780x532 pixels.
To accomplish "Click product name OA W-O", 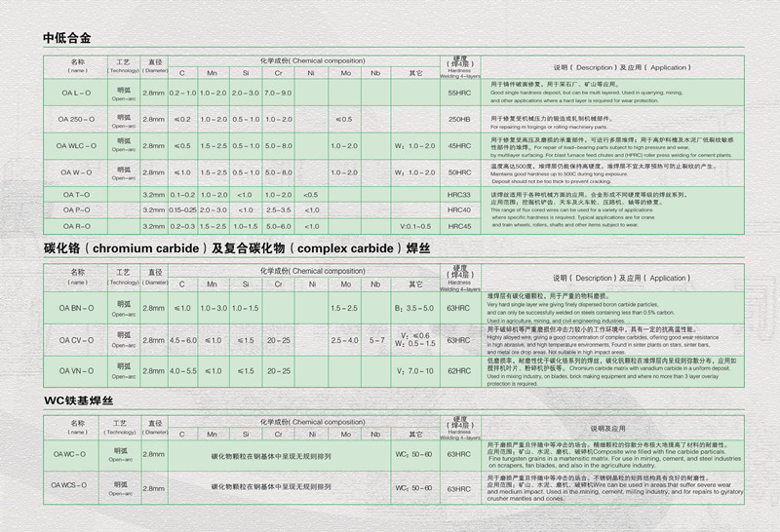I will 76,172.
